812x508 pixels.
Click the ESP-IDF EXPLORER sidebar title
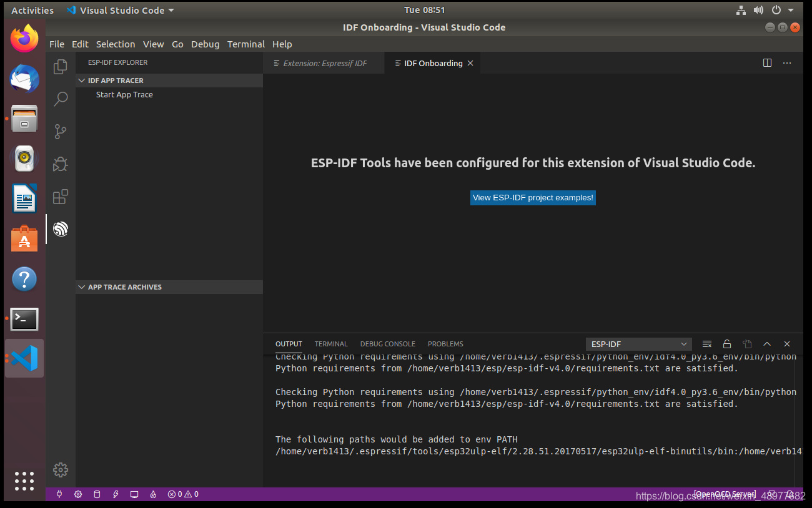(118, 62)
